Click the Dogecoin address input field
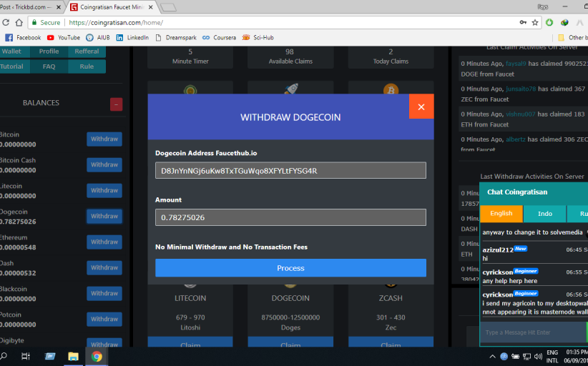The image size is (588, 366). coord(290,171)
